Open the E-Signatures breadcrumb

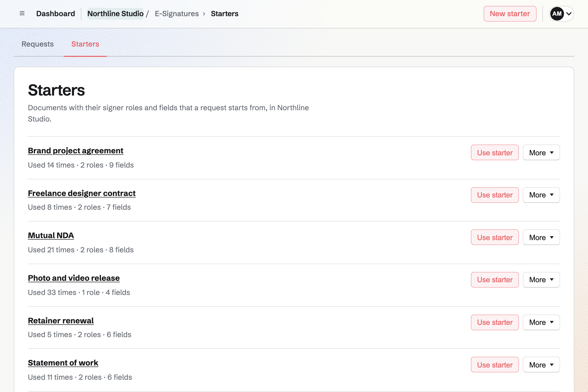coord(177,13)
